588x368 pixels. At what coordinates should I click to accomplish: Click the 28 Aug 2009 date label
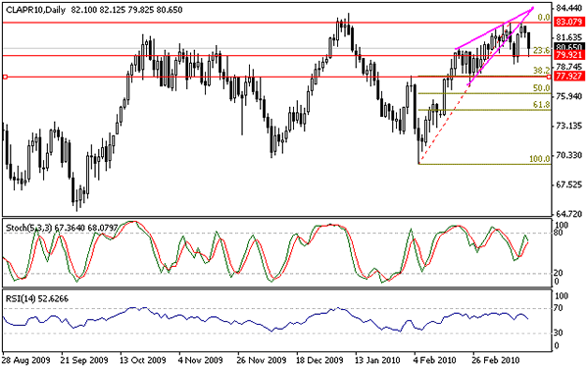pos(26,360)
